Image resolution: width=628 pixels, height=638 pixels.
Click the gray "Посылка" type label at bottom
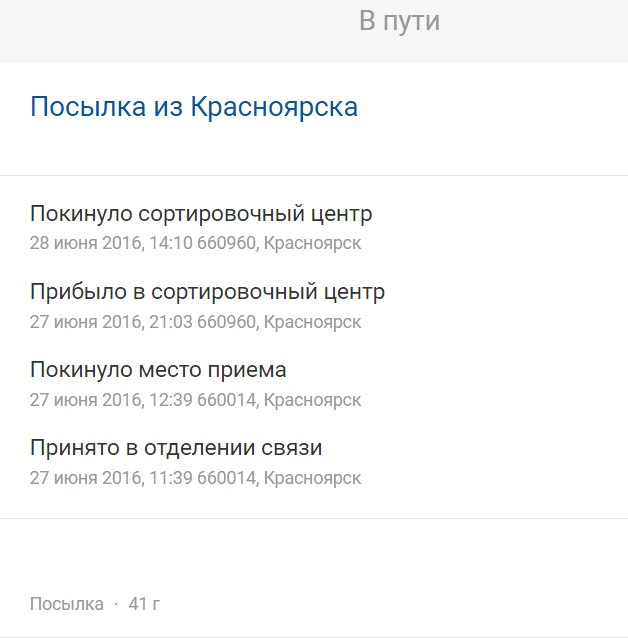pos(67,604)
